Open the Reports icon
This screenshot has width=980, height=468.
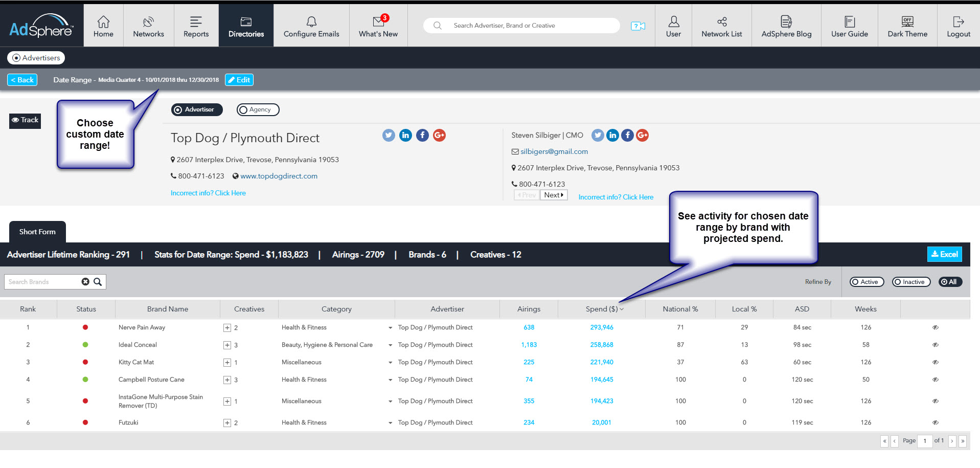tap(196, 21)
